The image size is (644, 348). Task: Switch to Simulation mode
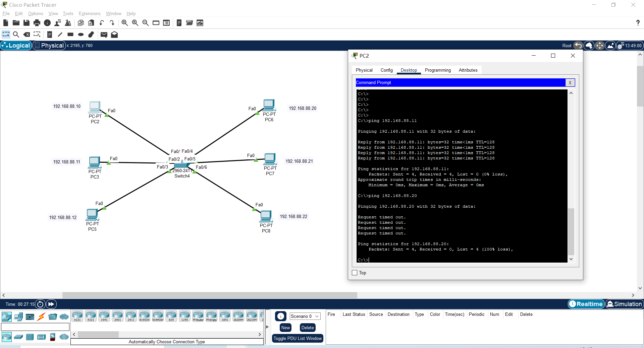(x=625, y=304)
